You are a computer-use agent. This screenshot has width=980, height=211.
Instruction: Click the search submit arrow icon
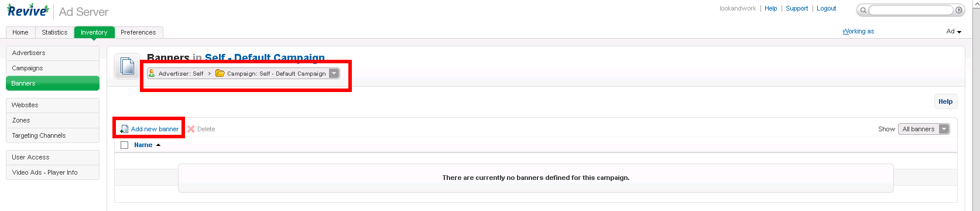(x=959, y=10)
